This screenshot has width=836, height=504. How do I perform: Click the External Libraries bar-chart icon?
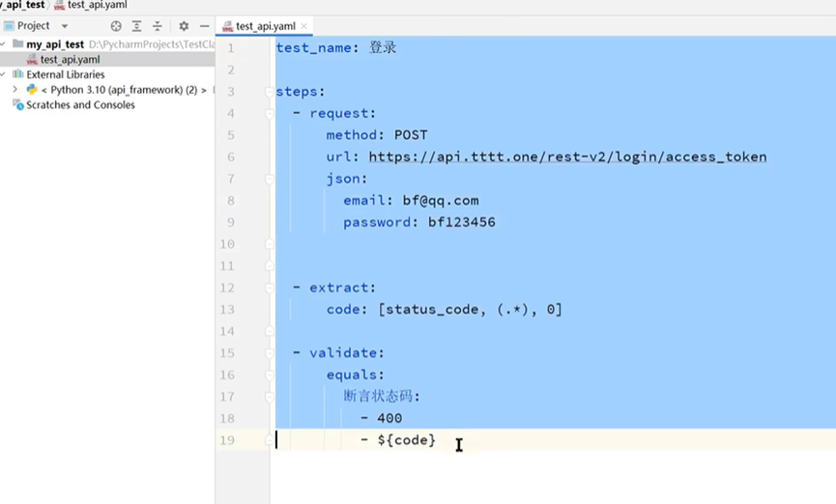click(x=18, y=74)
